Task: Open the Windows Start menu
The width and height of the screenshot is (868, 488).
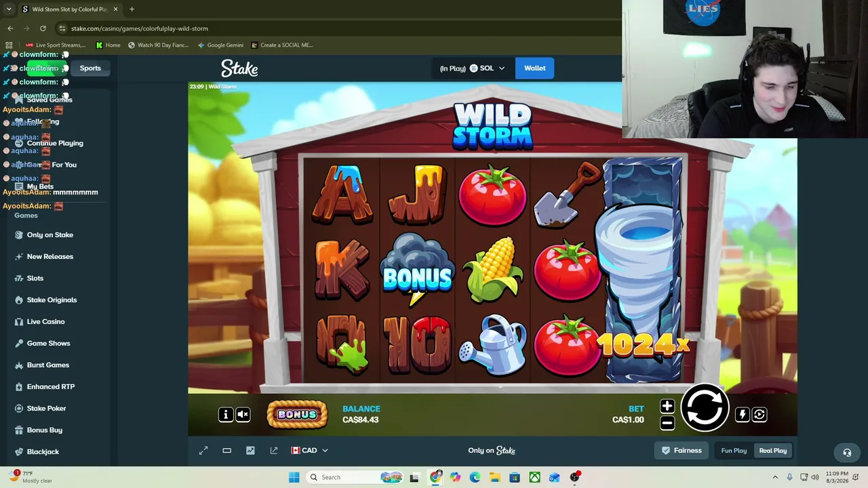Action: click(294, 477)
